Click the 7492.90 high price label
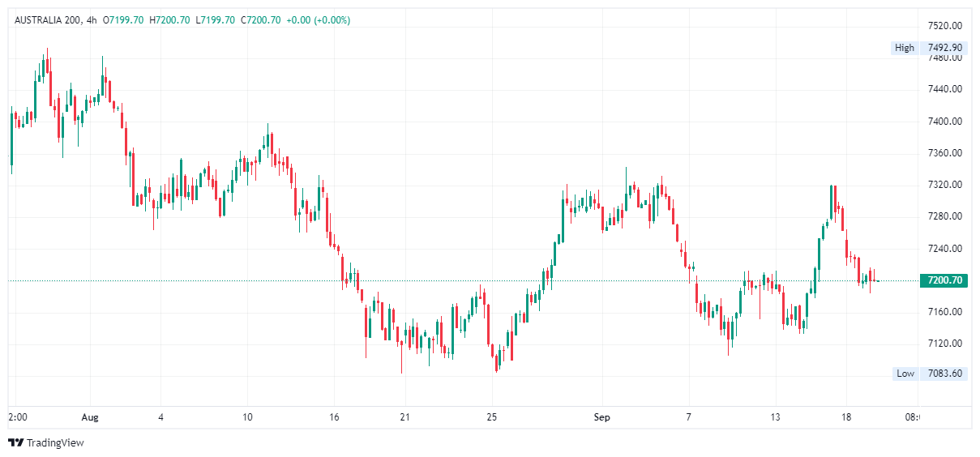Image resolution: width=980 pixels, height=457 pixels. pyautogui.click(x=944, y=48)
